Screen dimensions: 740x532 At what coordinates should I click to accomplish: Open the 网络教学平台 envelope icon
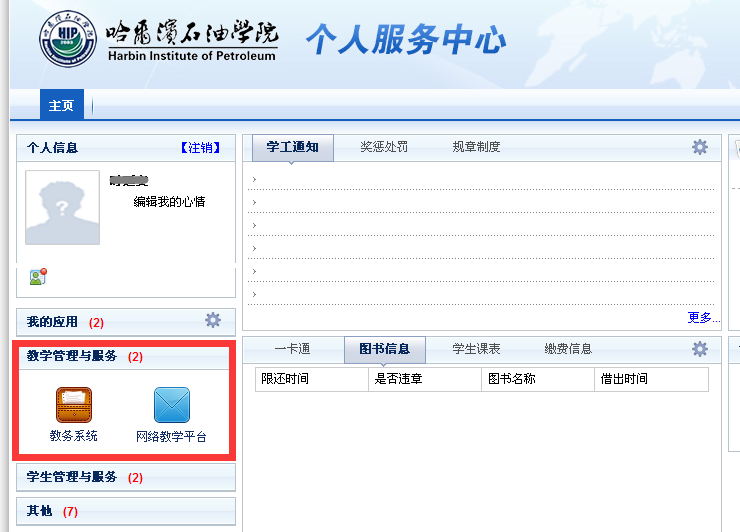171,406
